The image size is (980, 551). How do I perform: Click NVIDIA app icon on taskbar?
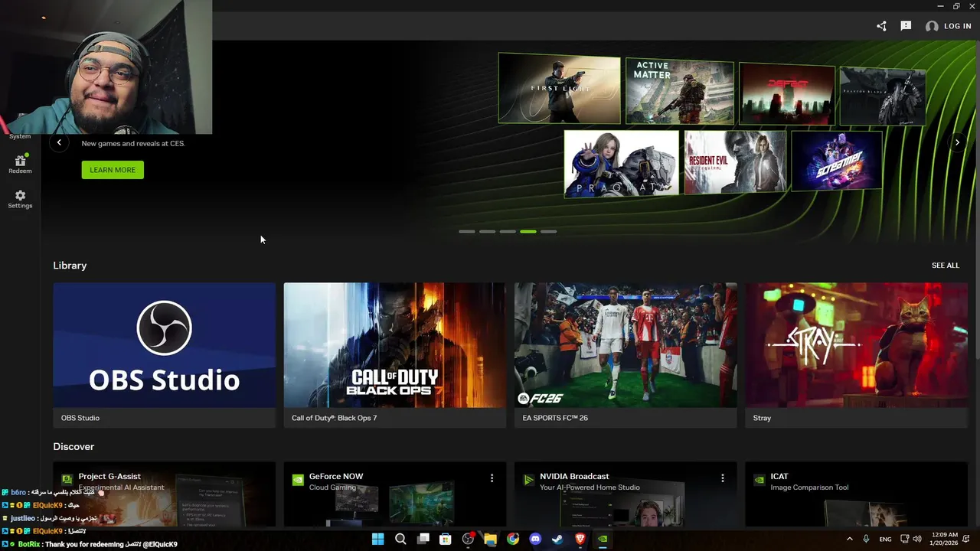tap(603, 539)
